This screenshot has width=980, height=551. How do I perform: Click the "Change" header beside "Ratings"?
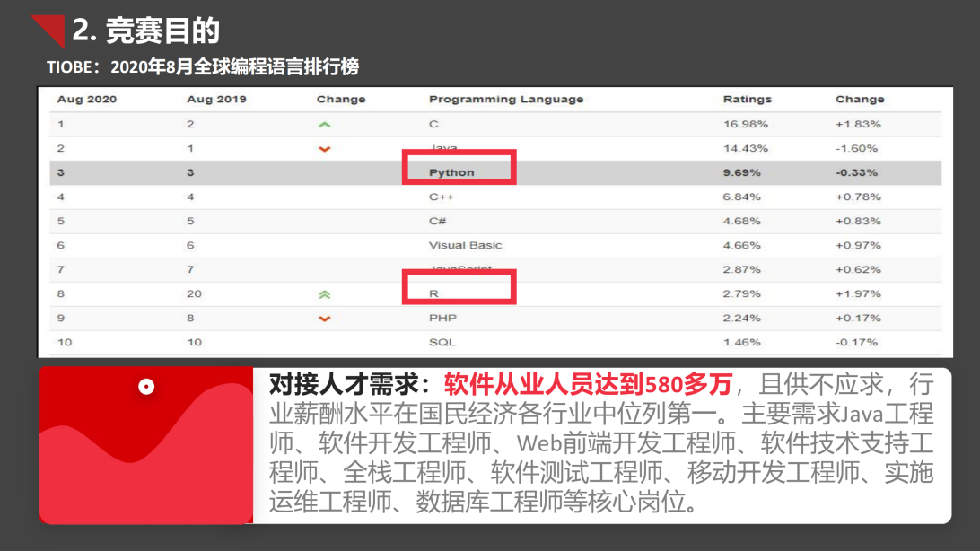tap(860, 100)
